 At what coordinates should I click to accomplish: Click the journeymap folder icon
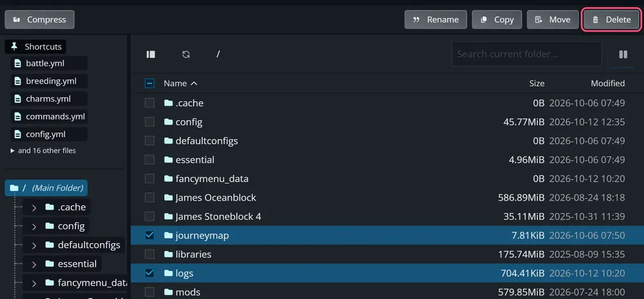[168, 235]
